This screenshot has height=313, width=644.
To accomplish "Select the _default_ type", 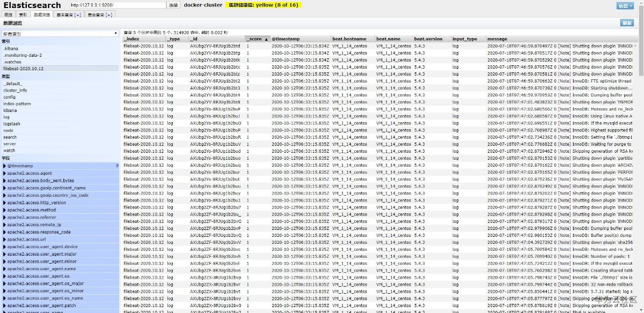I will click(12, 84).
